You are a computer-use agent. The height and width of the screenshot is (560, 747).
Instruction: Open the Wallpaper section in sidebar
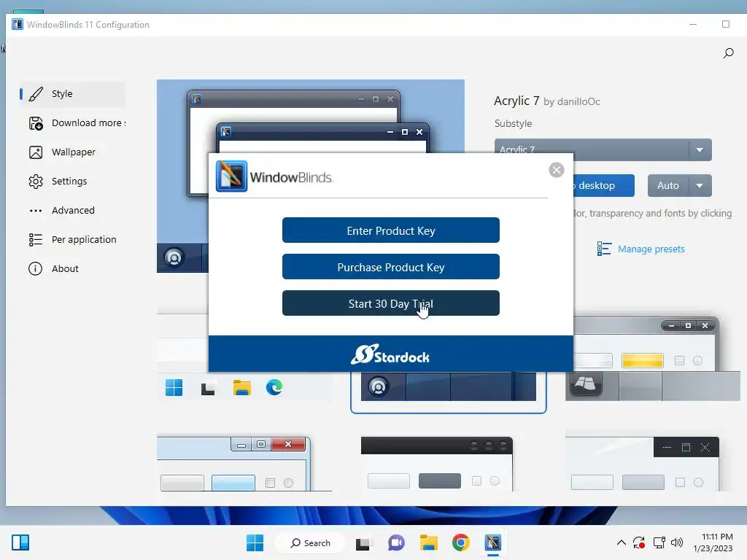[x=72, y=152]
